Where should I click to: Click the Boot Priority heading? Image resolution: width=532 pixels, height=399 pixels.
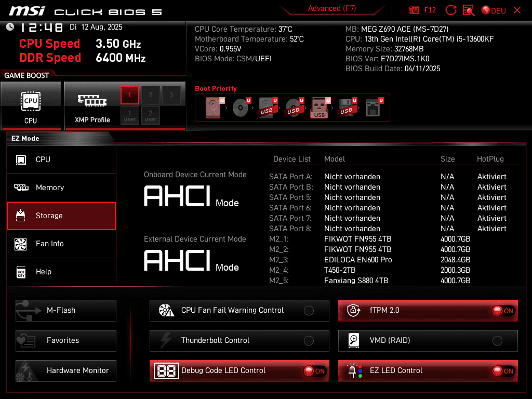[216, 88]
